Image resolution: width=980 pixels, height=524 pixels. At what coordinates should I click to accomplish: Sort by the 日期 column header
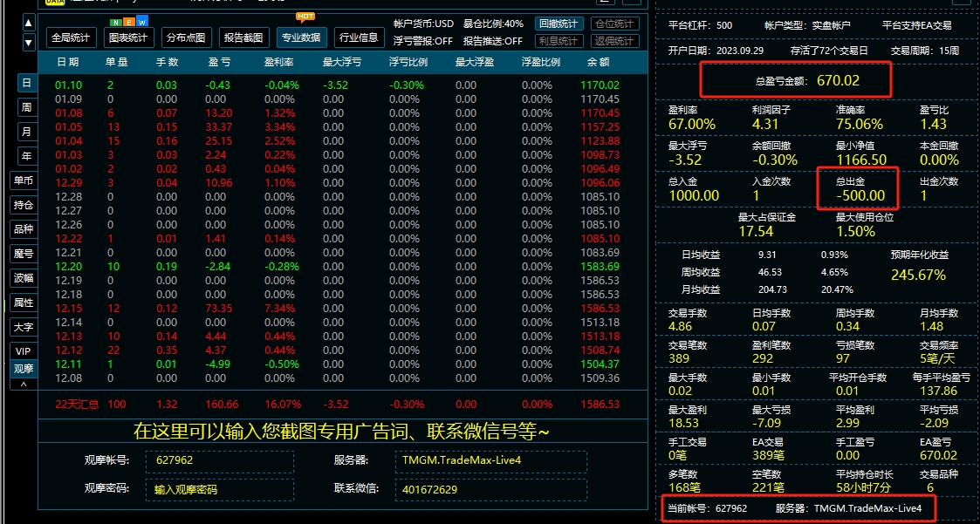[x=67, y=62]
